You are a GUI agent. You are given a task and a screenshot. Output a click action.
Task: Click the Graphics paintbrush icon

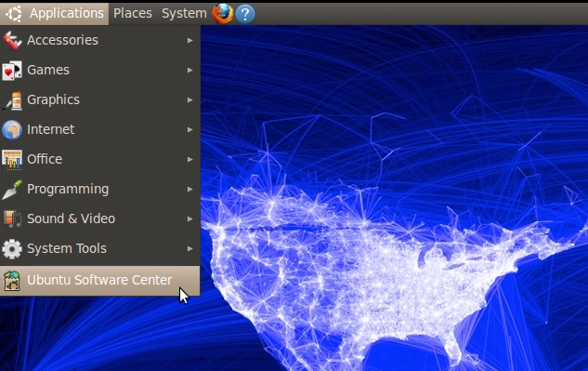(x=12, y=100)
